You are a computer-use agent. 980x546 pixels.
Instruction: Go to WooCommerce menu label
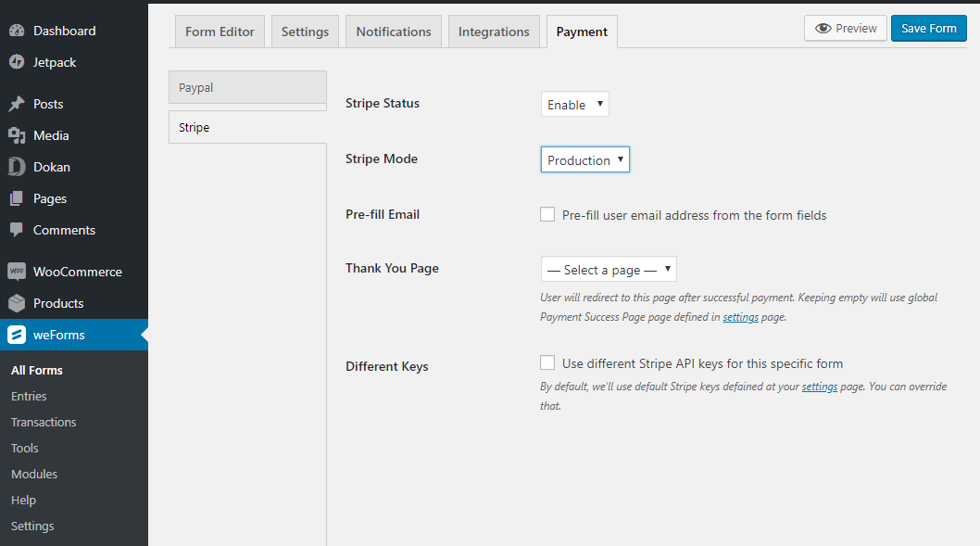click(78, 272)
